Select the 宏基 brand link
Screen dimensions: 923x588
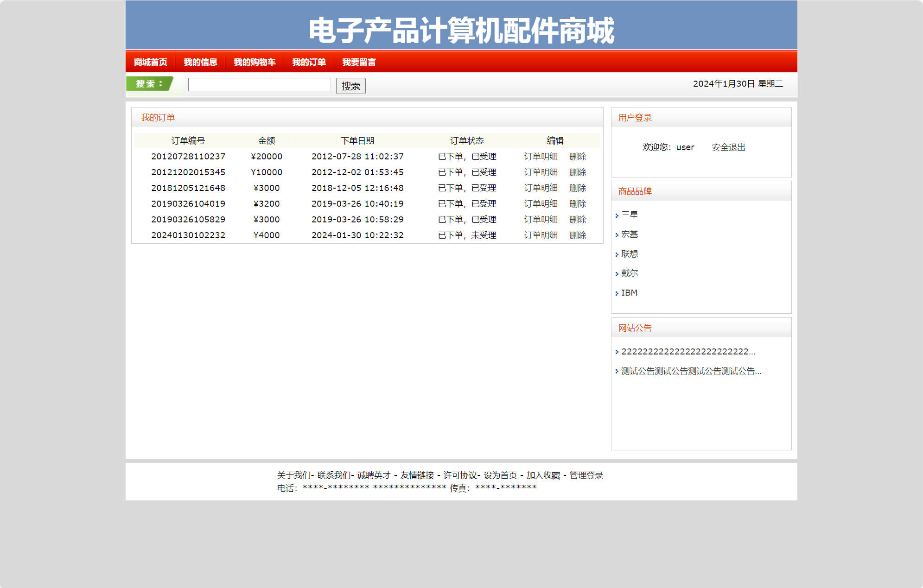click(x=629, y=234)
